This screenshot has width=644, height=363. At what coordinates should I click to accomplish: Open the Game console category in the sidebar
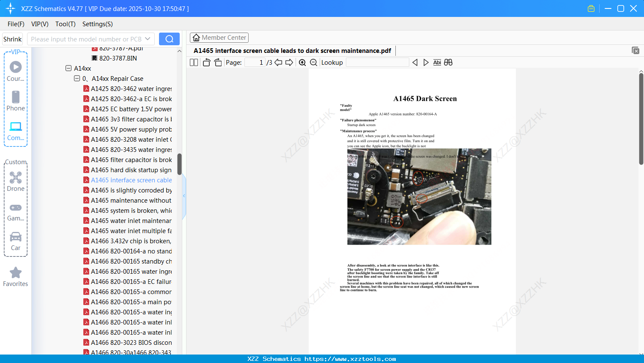[16, 212]
